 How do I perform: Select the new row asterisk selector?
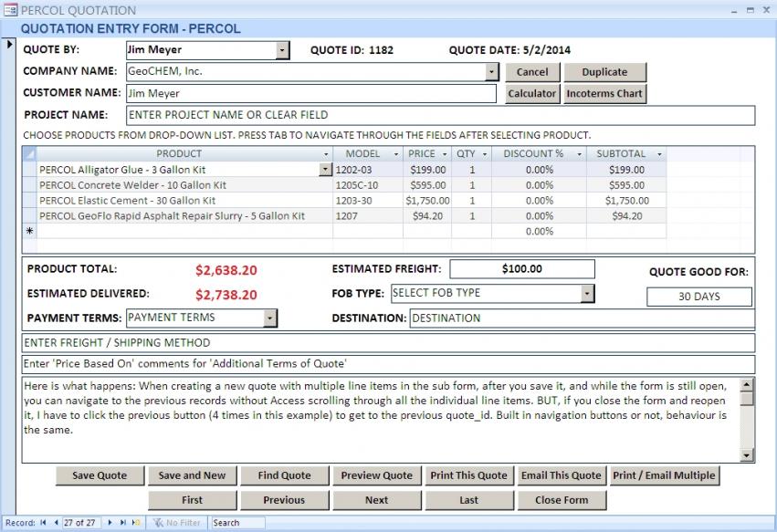click(x=30, y=231)
